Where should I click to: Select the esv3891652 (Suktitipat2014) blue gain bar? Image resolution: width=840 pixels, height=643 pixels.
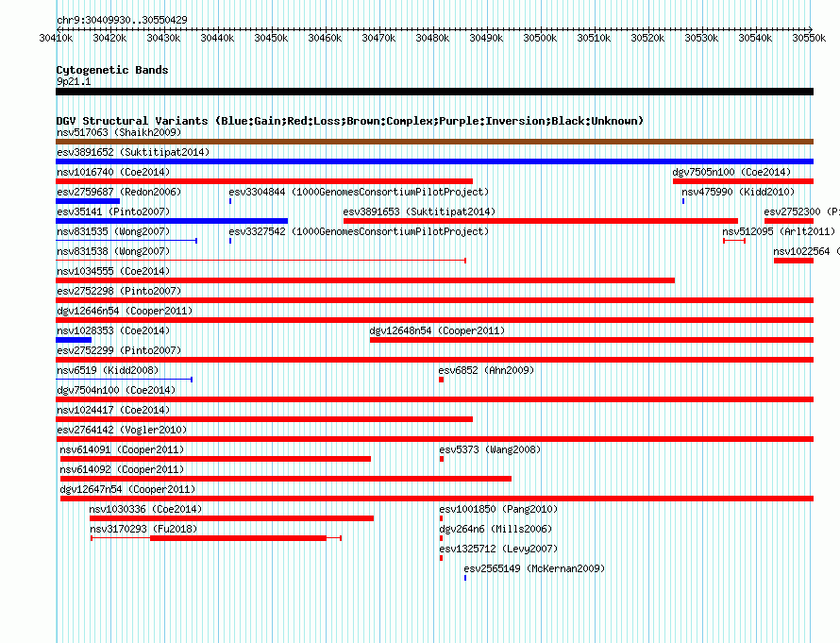[x=434, y=161]
